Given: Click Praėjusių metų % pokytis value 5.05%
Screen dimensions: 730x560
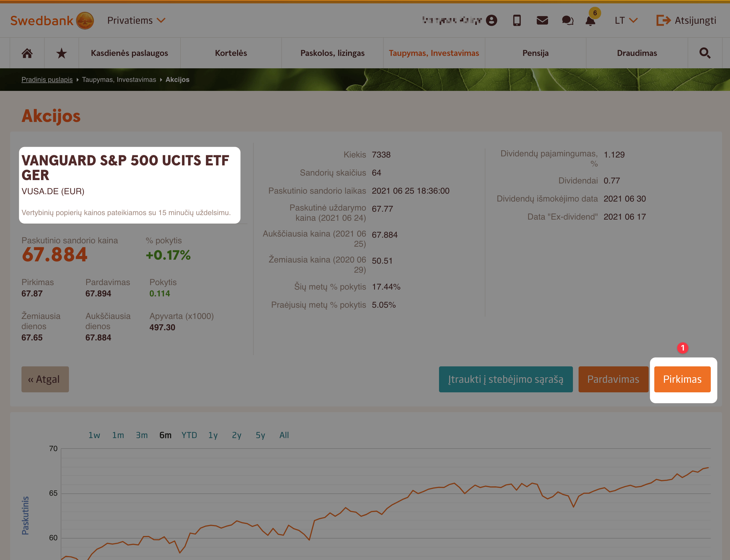Looking at the screenshot, I should tap(384, 305).
